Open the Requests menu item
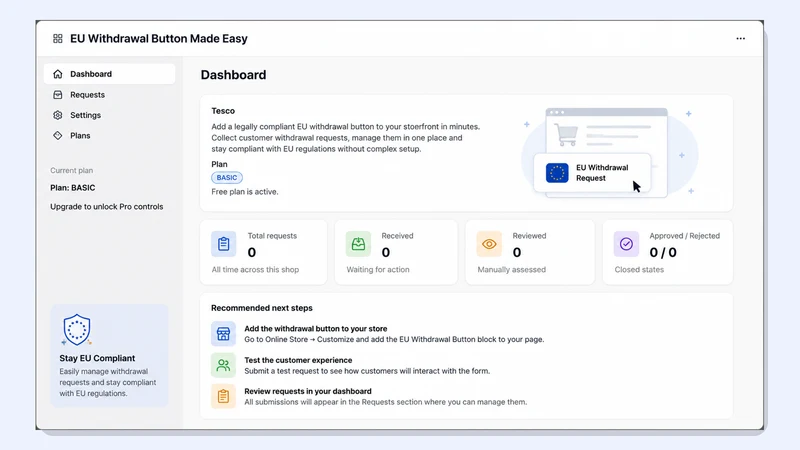800x450 pixels. tap(109, 95)
